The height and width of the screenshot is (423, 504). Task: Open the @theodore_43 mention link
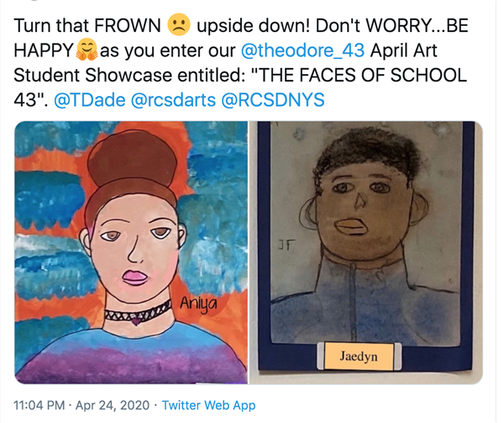302,50
